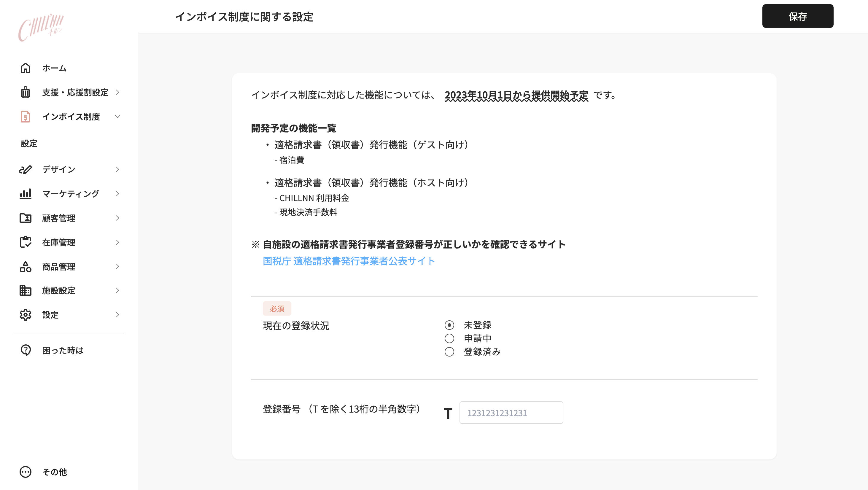Select the 申請中 radio option
The image size is (868, 490).
point(449,338)
